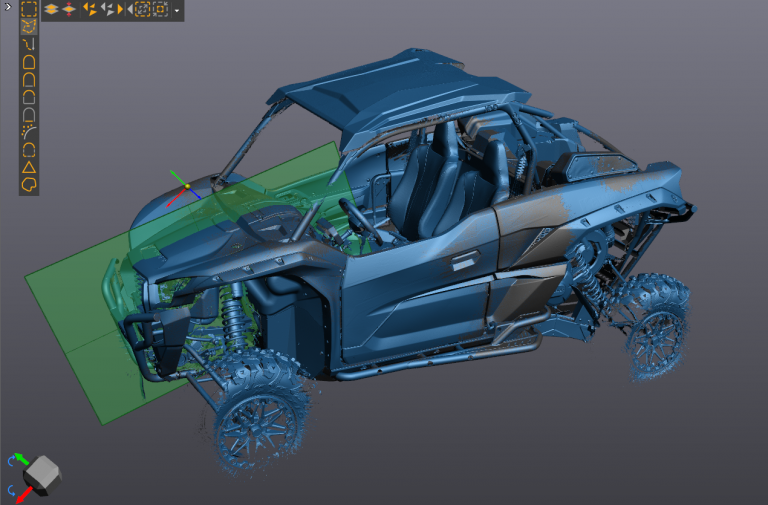Click the yellow origin point of the plane gizmo
Screen dimensions: 768x505
pos(188,187)
